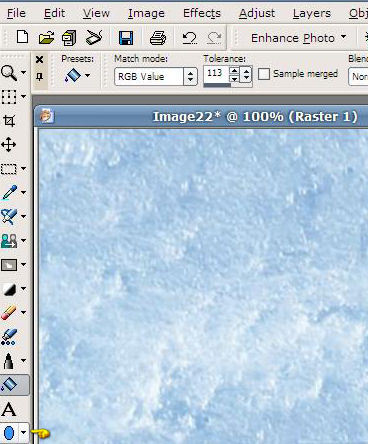Select the Pick tool
368x444 pixels.
point(9,97)
